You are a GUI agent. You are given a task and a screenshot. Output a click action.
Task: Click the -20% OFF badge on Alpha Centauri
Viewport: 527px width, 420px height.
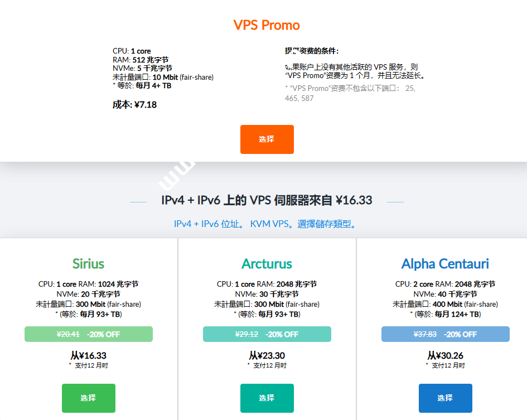[x=445, y=334]
